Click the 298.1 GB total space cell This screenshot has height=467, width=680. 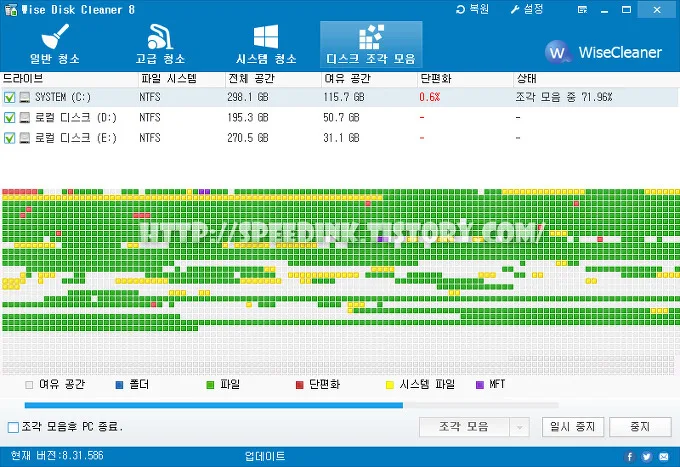tap(248, 97)
